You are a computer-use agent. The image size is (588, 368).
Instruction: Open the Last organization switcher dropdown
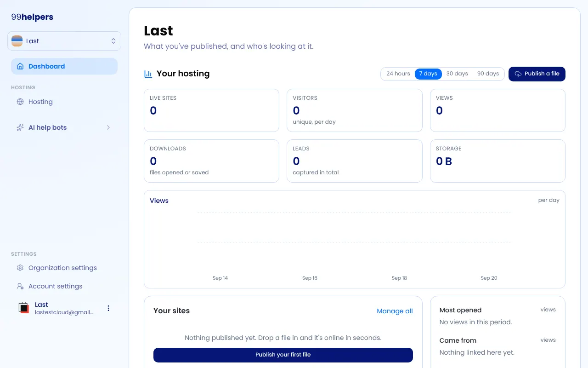click(64, 41)
